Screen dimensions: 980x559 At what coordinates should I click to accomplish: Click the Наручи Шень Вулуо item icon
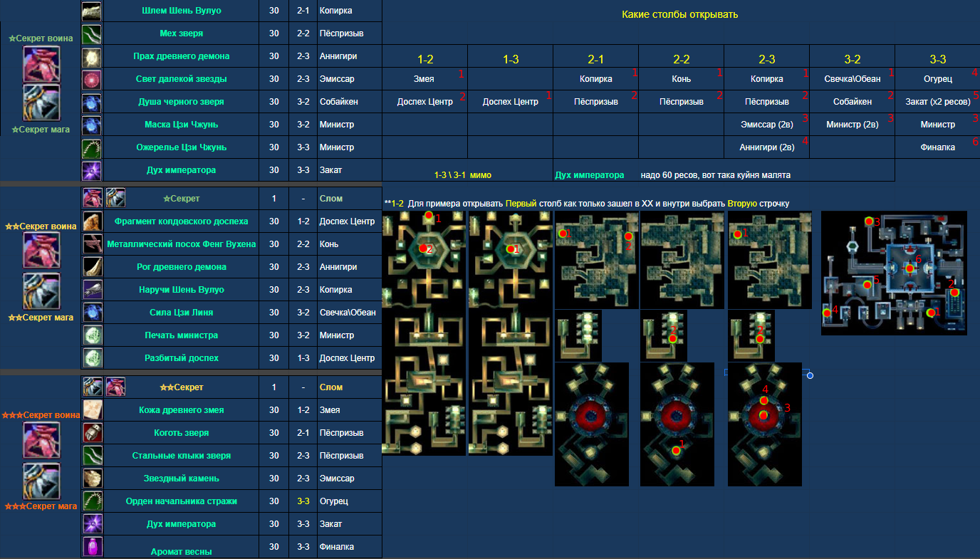pyautogui.click(x=92, y=290)
